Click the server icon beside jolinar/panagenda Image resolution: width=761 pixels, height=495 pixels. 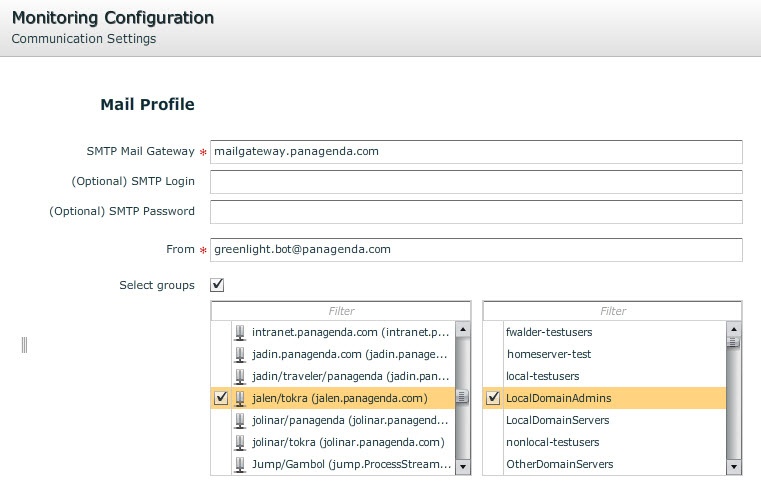click(x=240, y=420)
